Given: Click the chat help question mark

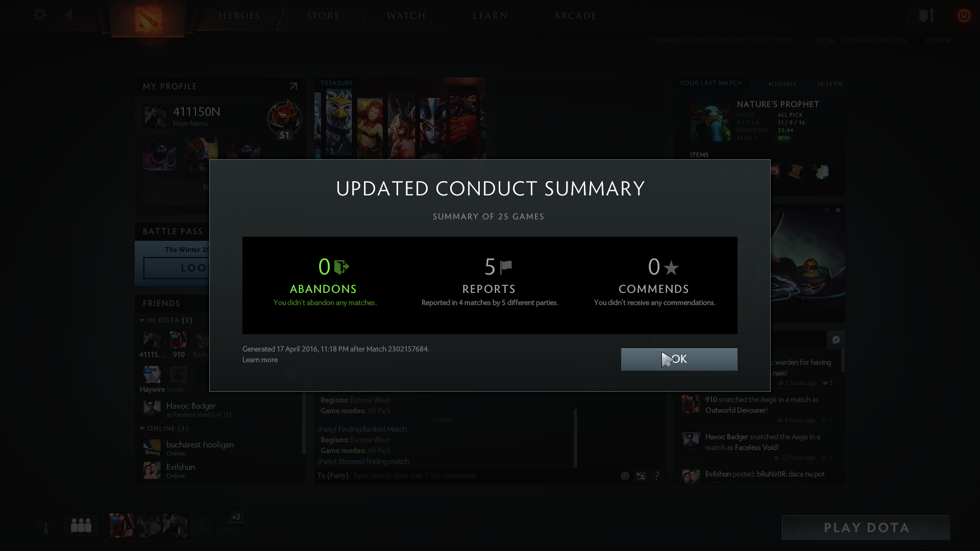Looking at the screenshot, I should point(657,475).
